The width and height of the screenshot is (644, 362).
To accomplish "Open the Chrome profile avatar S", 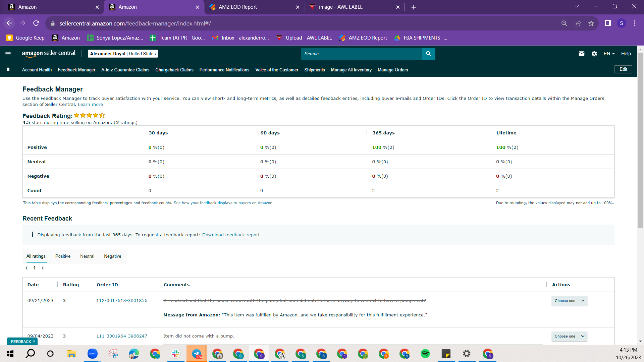I will [622, 23].
